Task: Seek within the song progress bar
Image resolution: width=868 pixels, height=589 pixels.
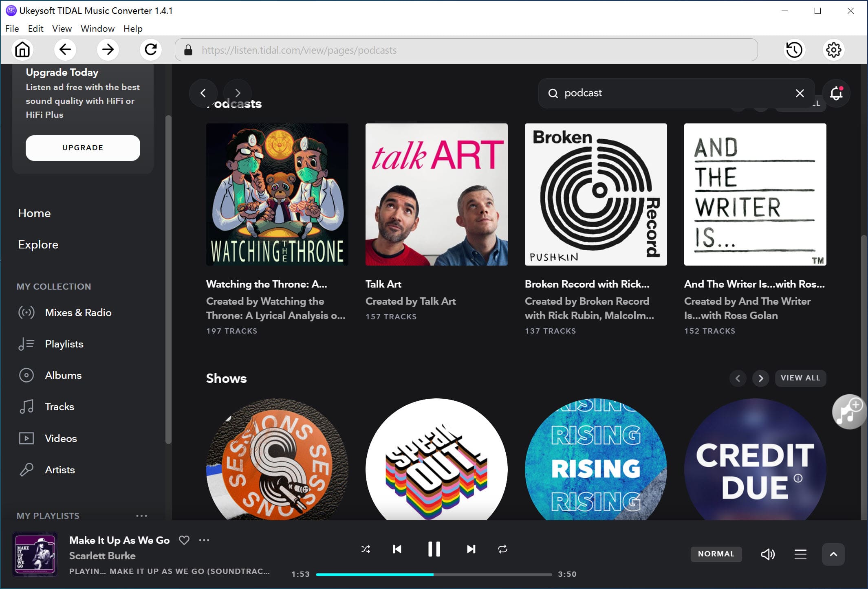Action: point(434,574)
